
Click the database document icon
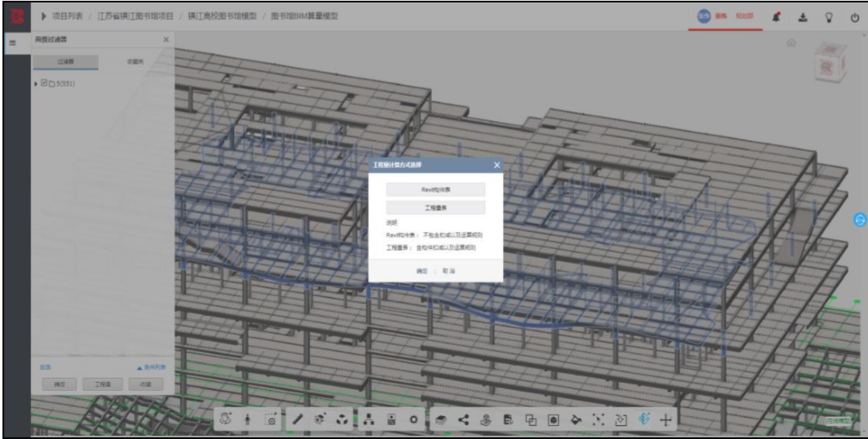[507, 420]
